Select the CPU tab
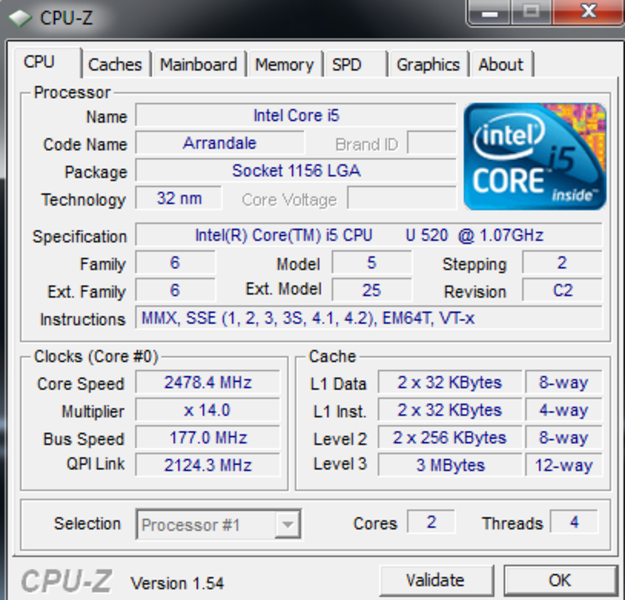The image size is (625, 600). click(47, 62)
